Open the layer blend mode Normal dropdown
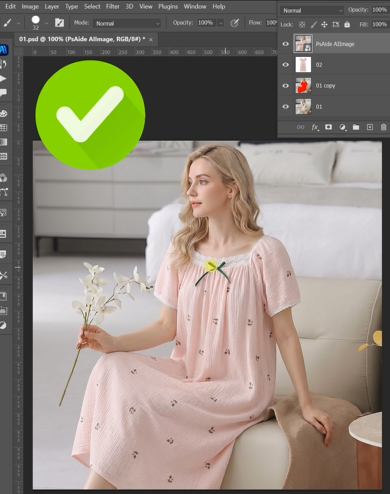 312,10
